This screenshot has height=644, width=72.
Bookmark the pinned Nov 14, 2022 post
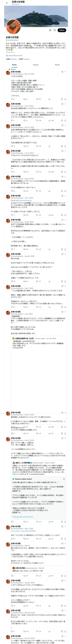tap(62, 99)
